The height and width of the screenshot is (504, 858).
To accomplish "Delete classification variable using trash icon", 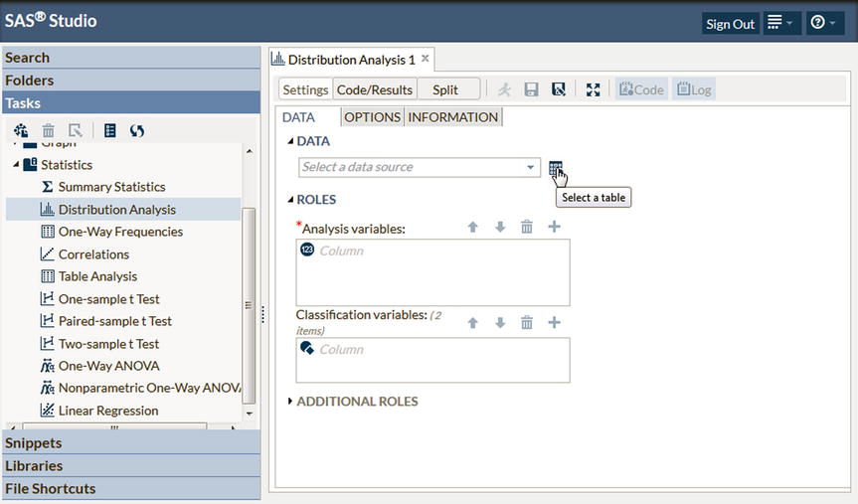I will 526,323.
